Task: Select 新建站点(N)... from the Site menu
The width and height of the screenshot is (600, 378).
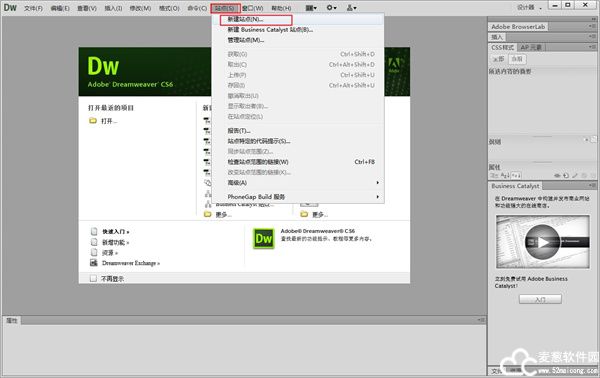Action: (x=245, y=19)
